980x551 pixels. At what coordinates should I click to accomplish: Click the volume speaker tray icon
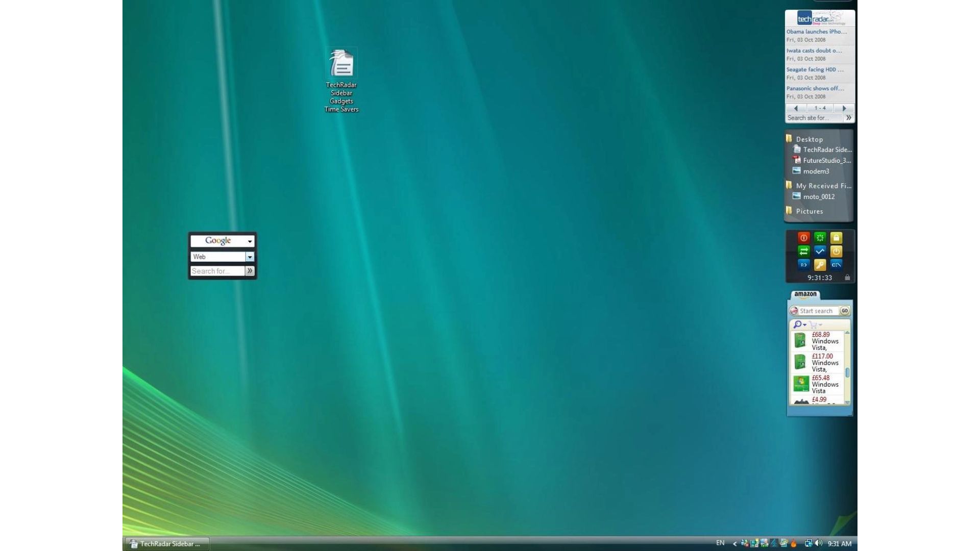click(819, 543)
